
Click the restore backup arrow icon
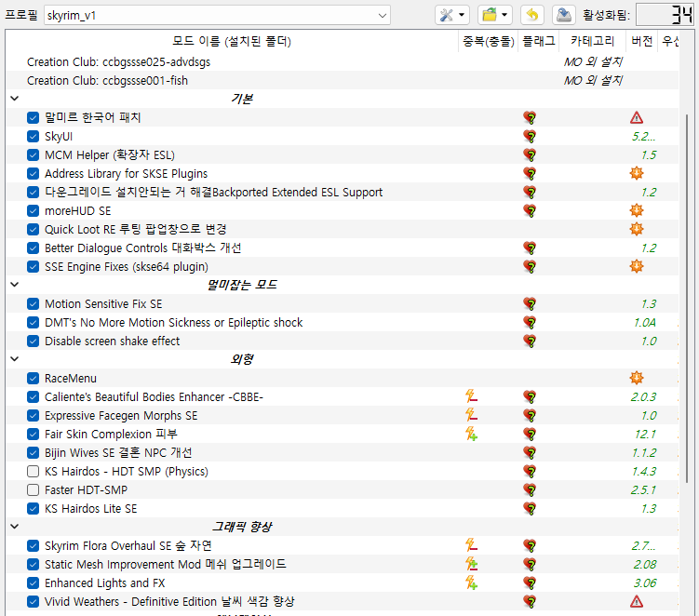click(532, 15)
